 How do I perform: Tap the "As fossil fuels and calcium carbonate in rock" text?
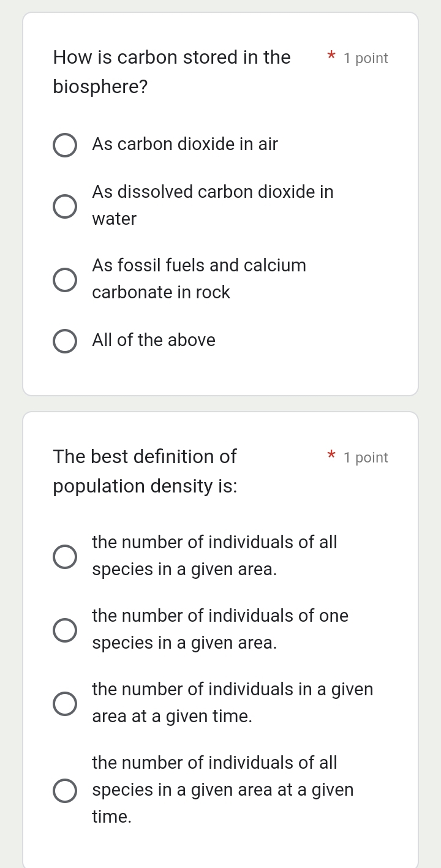coord(199,279)
